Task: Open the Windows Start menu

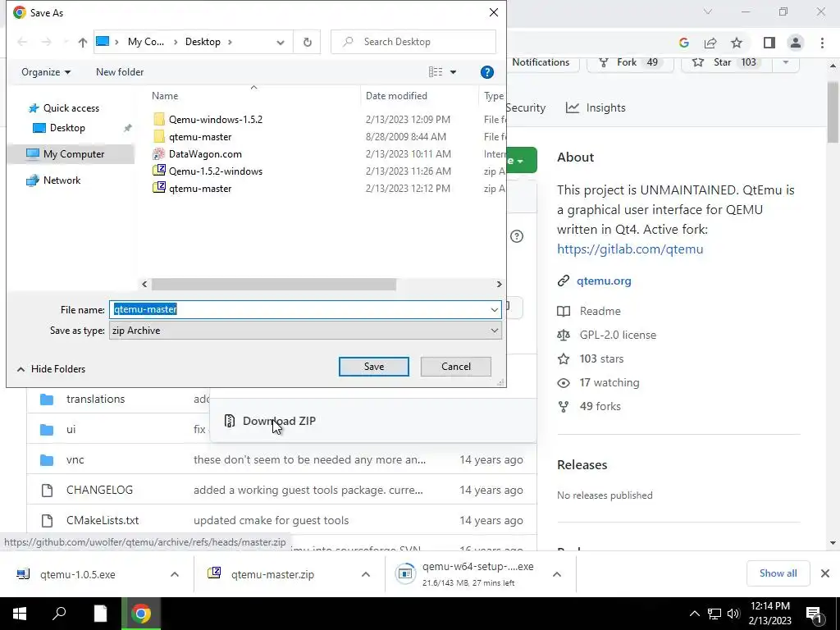Action: point(20,614)
